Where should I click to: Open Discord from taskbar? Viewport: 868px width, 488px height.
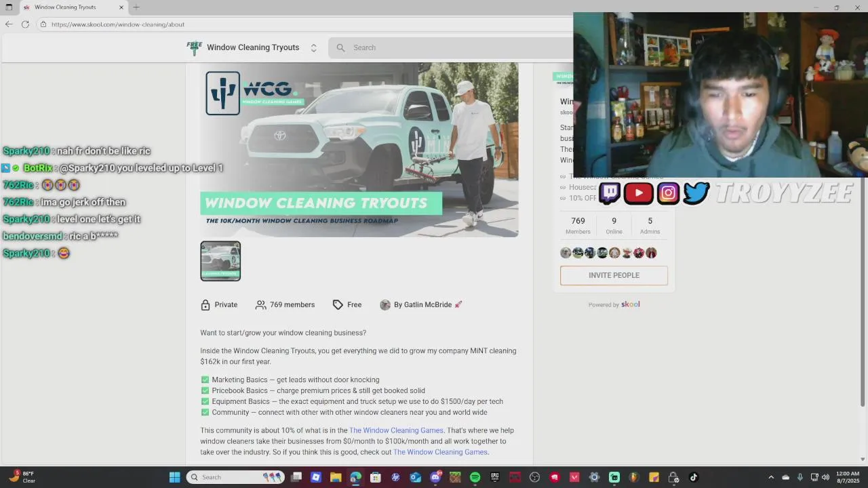pos(435,477)
